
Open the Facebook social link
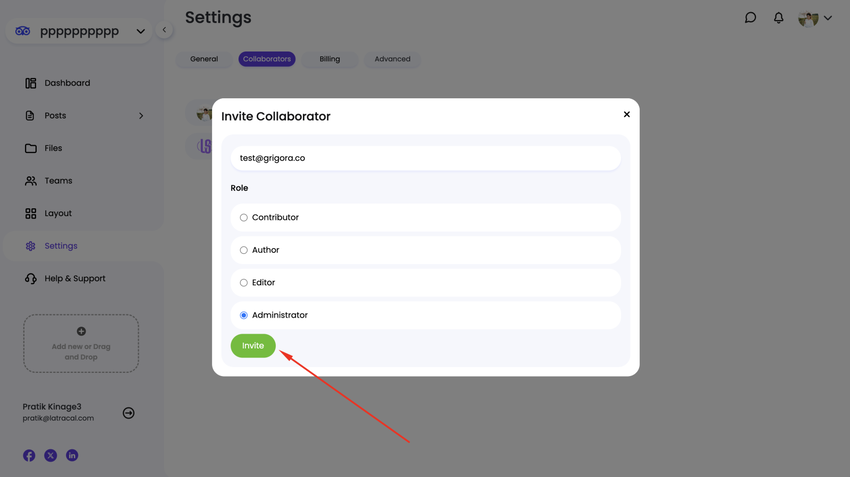tap(29, 455)
